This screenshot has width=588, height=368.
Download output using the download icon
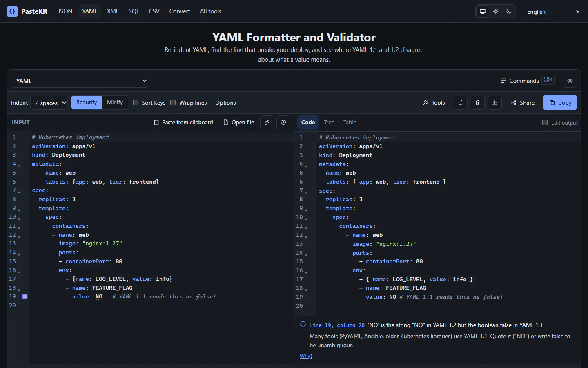pyautogui.click(x=495, y=103)
